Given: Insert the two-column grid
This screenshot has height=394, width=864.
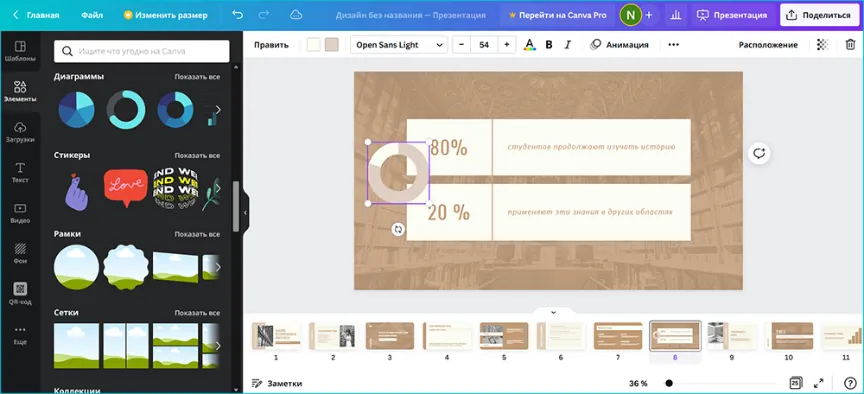Looking at the screenshot, I should (126, 346).
